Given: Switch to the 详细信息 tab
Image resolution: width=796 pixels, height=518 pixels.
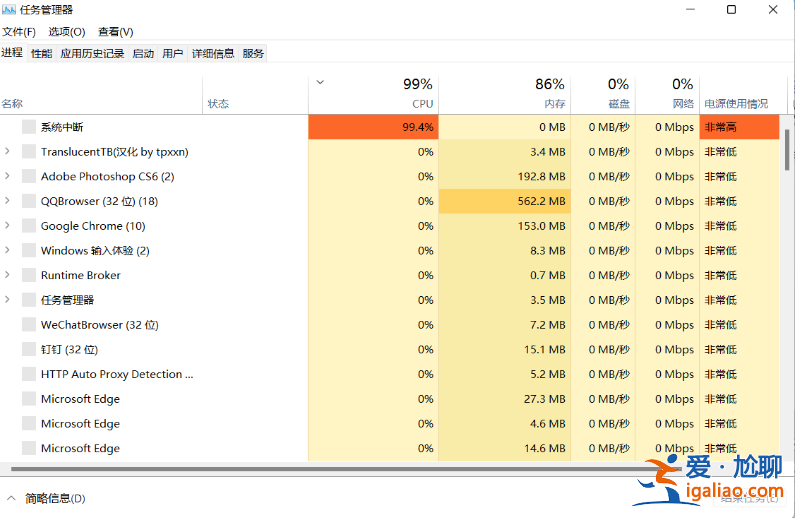Looking at the screenshot, I should pyautogui.click(x=213, y=53).
